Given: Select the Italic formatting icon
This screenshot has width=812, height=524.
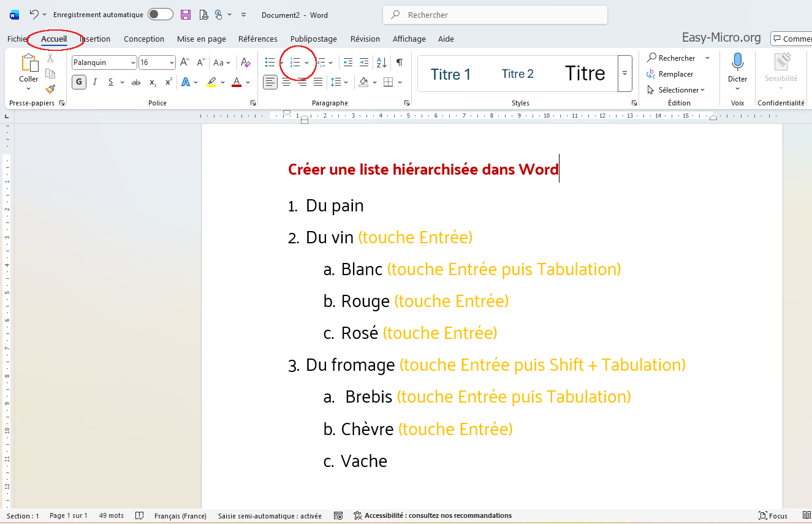Looking at the screenshot, I should 95,82.
